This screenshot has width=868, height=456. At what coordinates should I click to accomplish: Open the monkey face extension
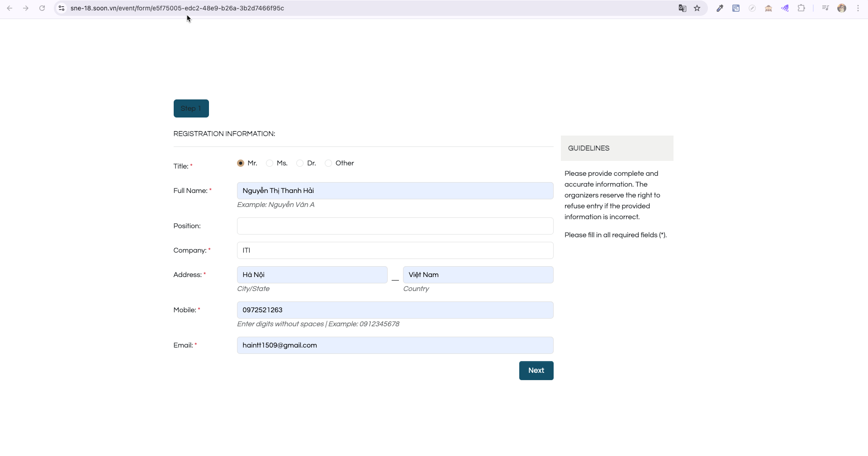coord(768,8)
